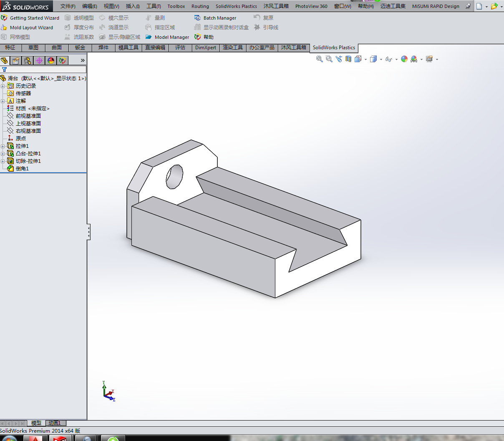Click the SolidWorks logo in title bar
Image resolution: width=504 pixels, height=441 pixels.
point(26,6)
